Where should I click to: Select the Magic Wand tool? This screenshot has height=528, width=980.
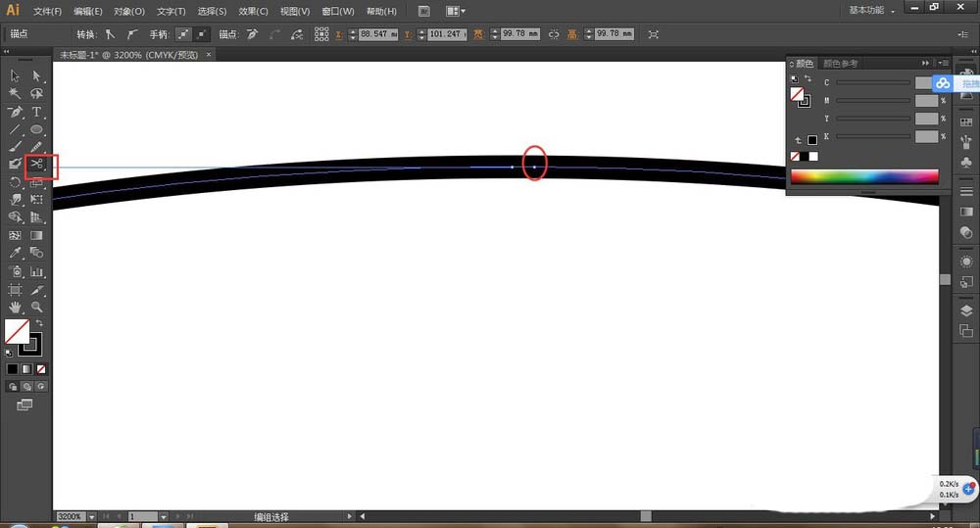pos(15,94)
